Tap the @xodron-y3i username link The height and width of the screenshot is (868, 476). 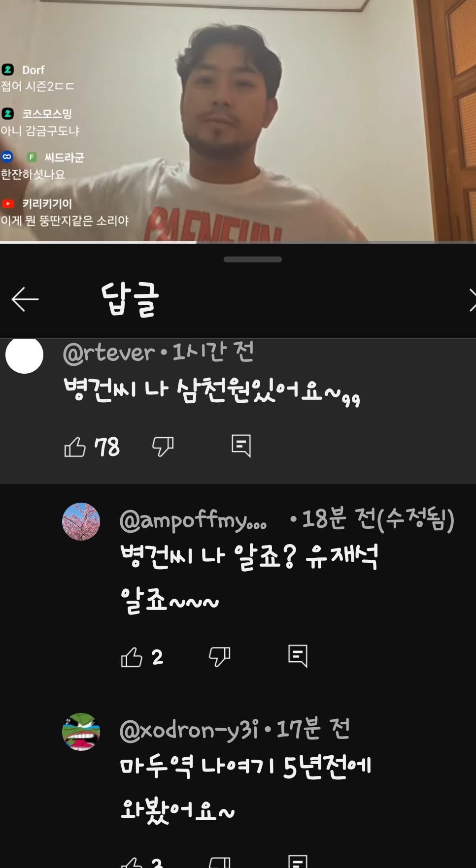click(x=189, y=730)
